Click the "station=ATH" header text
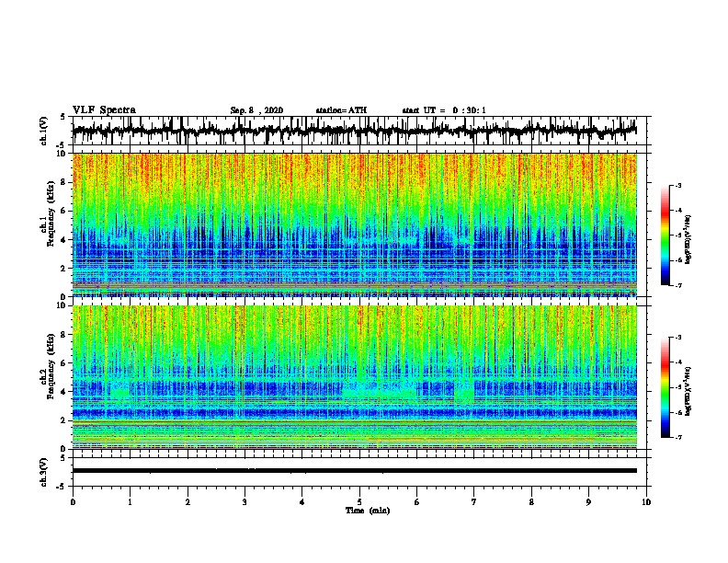This screenshot has width=728, height=563. [341, 110]
